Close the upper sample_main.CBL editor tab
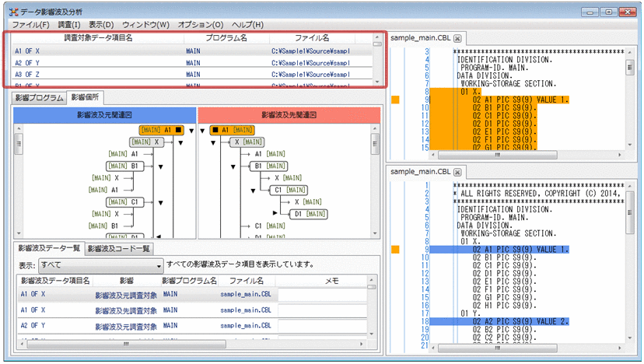The width and height of the screenshot is (644, 364). point(457,38)
